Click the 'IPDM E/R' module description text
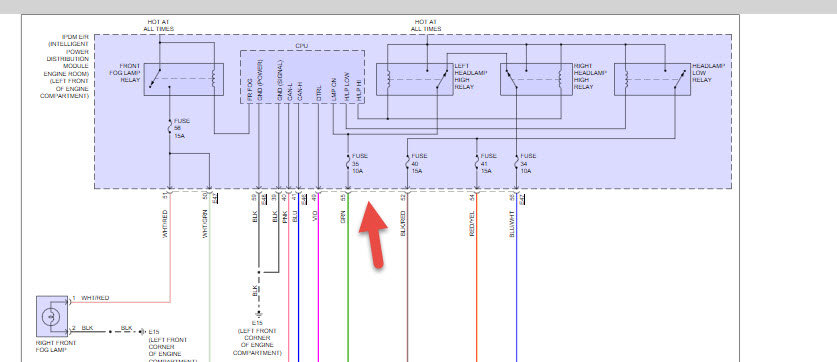 point(64,66)
